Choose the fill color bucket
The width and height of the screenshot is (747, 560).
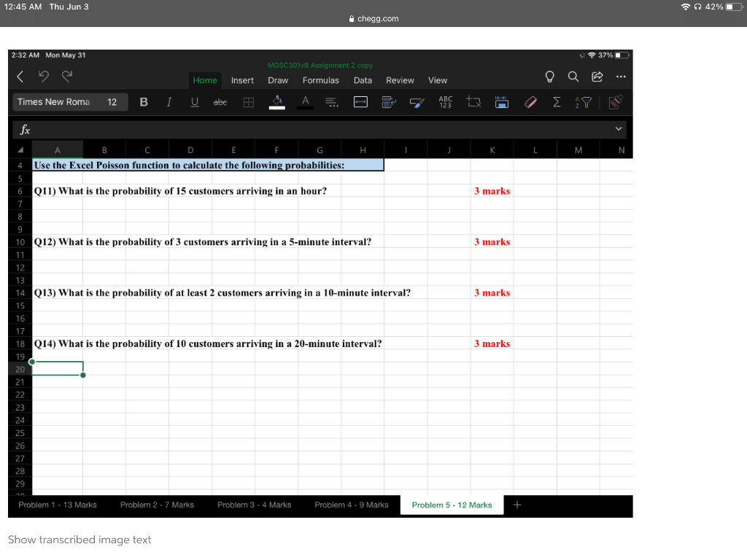click(x=276, y=102)
